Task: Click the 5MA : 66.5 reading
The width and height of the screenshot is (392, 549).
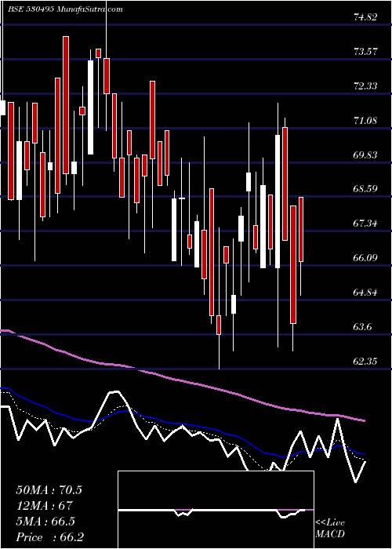Action: [45, 522]
